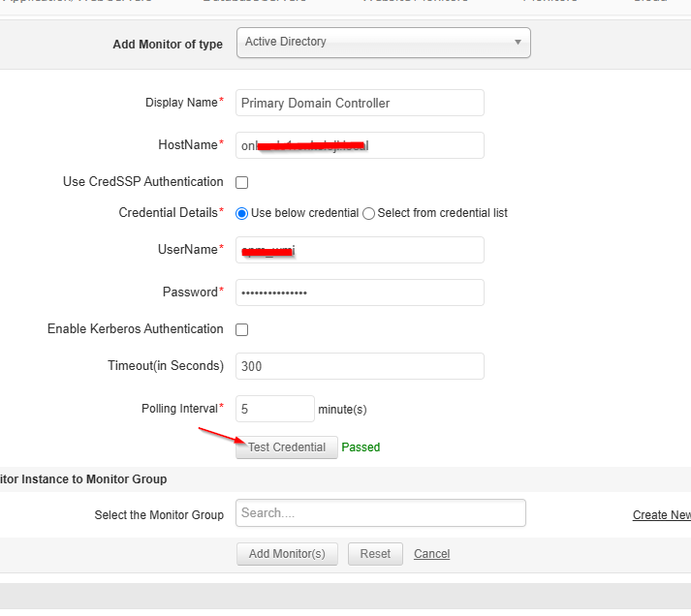Click the Add Monitor(s) button
691x616 pixels.
(287, 554)
